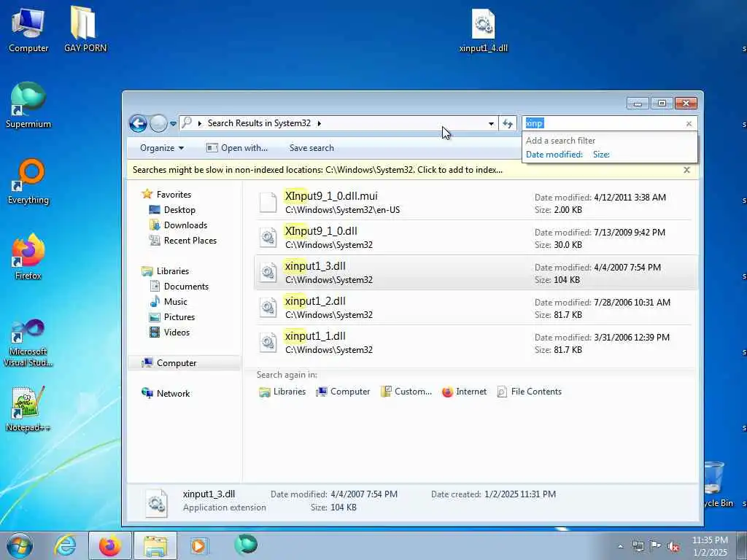Image resolution: width=747 pixels, height=560 pixels.
Task: Select the xinput1_2.dll search result
Action: coord(476,308)
